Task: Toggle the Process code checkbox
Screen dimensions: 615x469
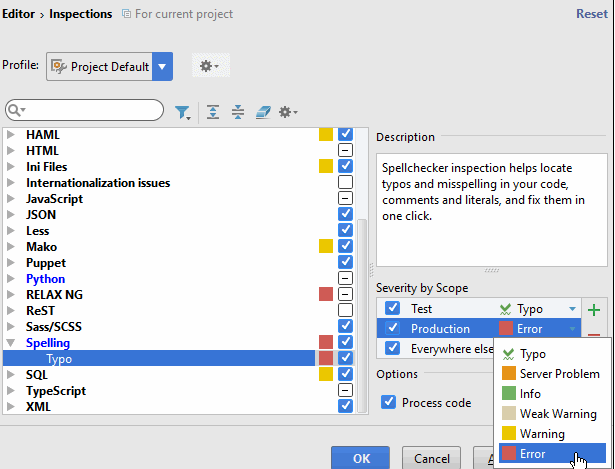Action: [x=391, y=403]
